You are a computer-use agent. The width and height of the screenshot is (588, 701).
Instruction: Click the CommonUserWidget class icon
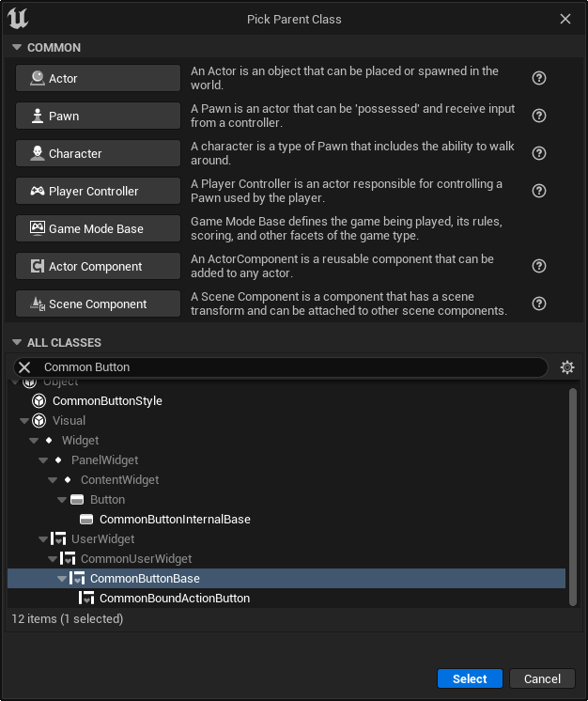68,558
